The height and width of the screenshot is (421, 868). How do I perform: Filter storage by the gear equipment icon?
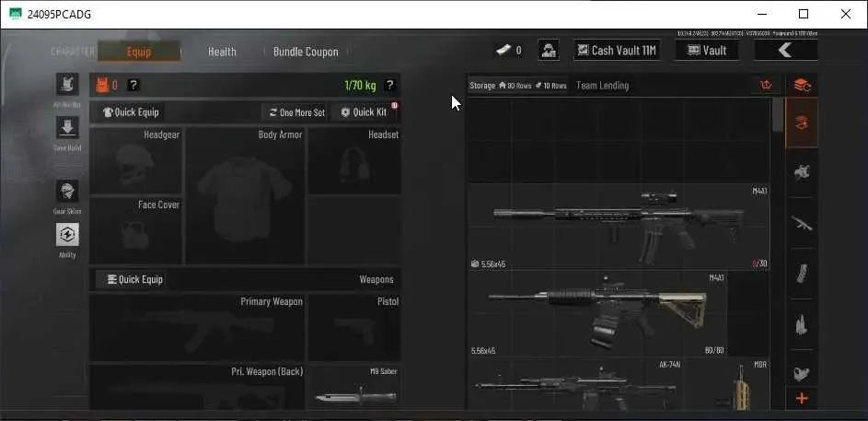(x=802, y=173)
